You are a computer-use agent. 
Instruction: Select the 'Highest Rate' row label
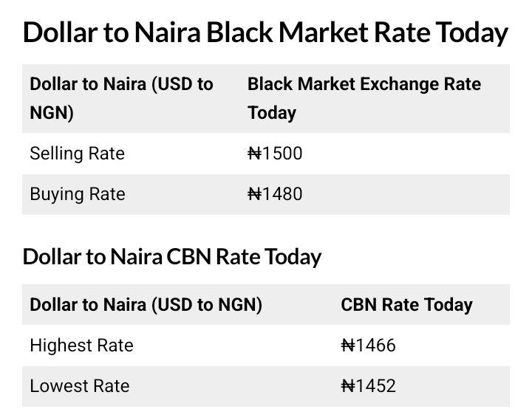(x=81, y=346)
